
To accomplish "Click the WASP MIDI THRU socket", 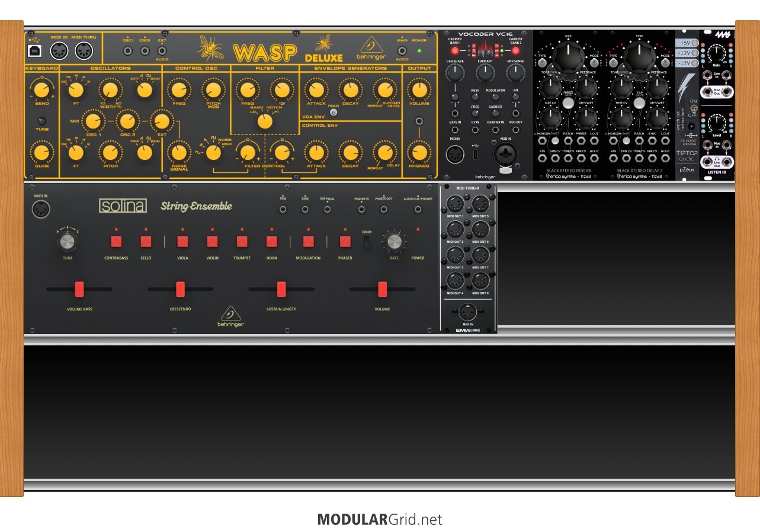I will [x=84, y=52].
